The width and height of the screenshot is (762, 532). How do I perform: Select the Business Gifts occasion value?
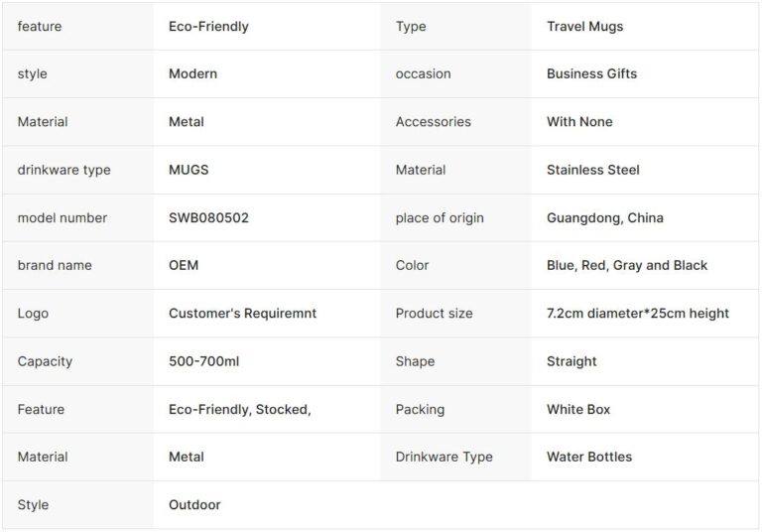point(591,74)
